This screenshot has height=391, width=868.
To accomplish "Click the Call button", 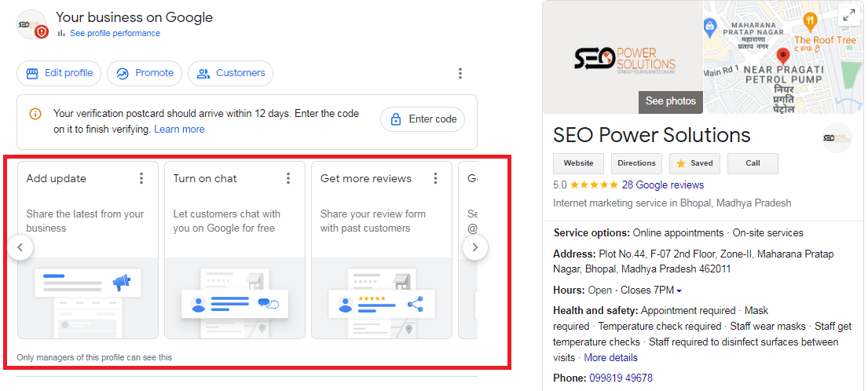I will point(753,163).
